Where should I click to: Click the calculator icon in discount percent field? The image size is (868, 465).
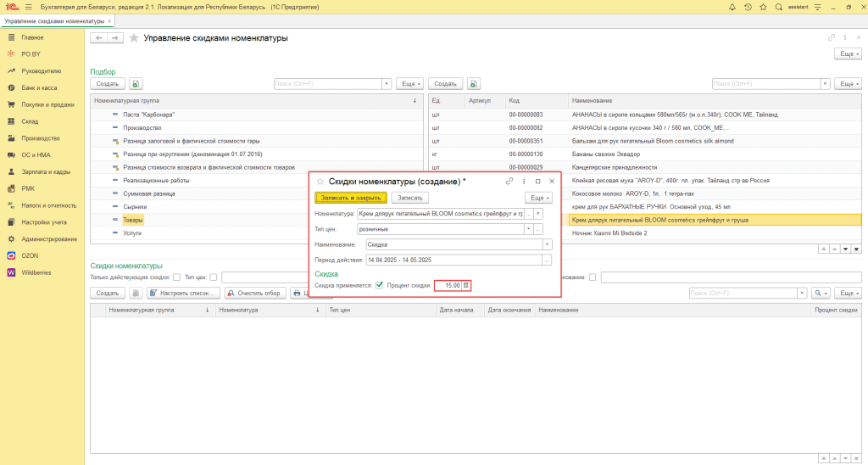465,285
